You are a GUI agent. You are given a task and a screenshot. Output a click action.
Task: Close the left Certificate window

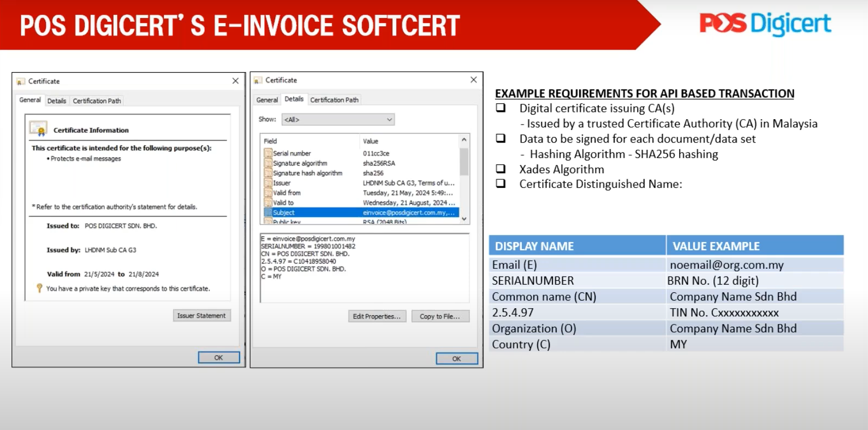click(x=235, y=81)
